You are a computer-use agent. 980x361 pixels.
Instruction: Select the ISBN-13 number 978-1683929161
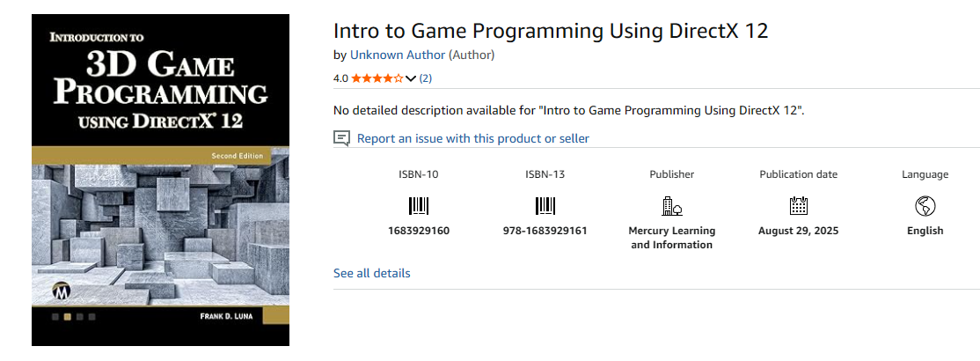click(x=545, y=231)
